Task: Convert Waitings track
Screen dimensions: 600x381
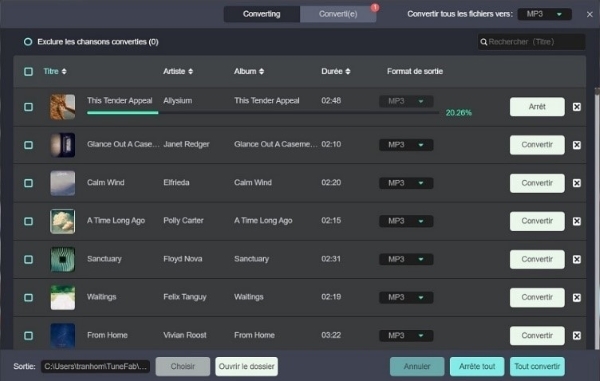Action: [537, 298]
